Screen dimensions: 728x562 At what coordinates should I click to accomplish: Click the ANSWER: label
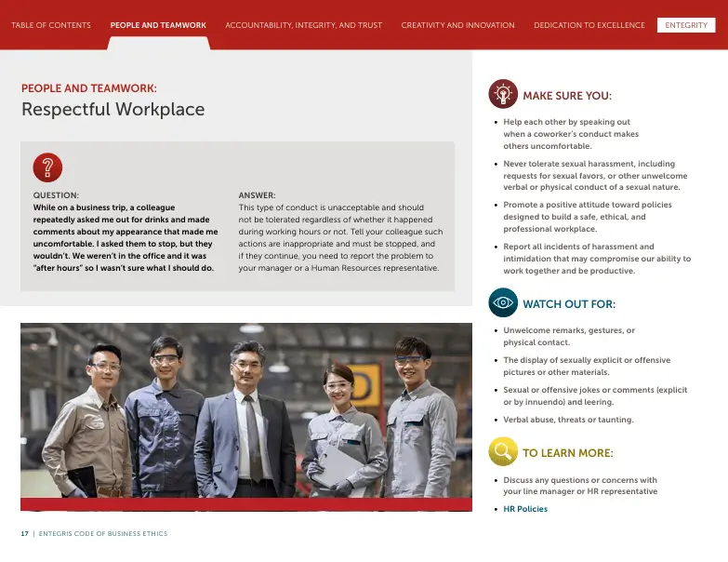(x=257, y=195)
